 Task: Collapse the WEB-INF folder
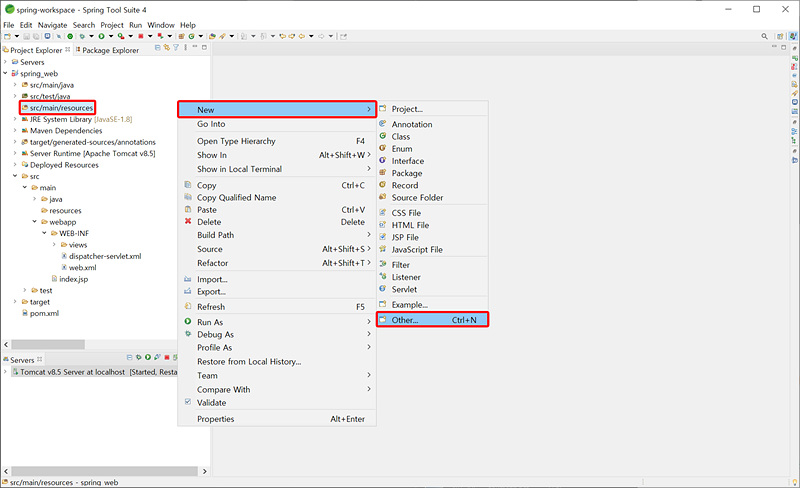pyautogui.click(x=44, y=233)
